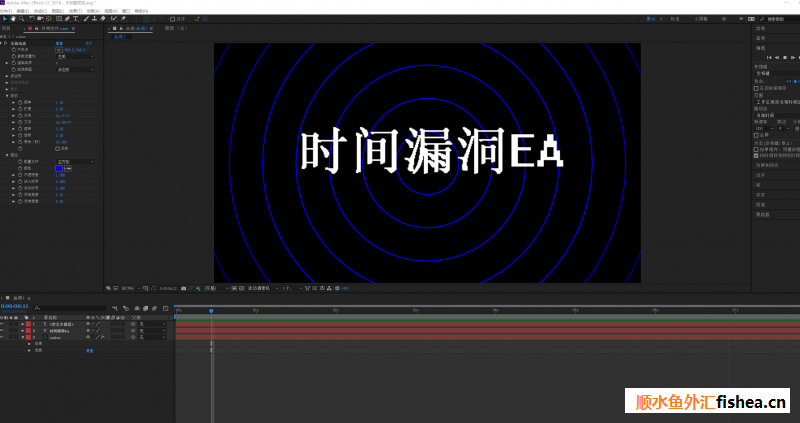This screenshot has height=423, width=800.
Task: Click the timeline layer search field
Action: click(x=70, y=307)
